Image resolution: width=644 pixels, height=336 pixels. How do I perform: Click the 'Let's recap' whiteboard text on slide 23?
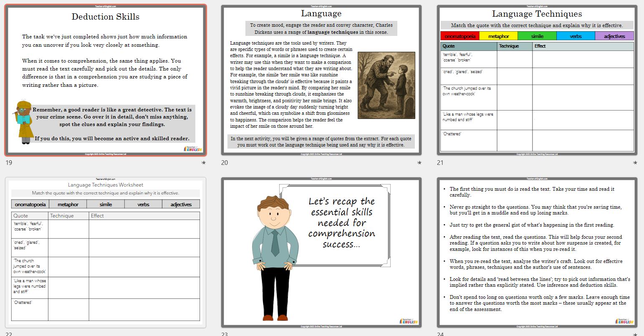341,223
